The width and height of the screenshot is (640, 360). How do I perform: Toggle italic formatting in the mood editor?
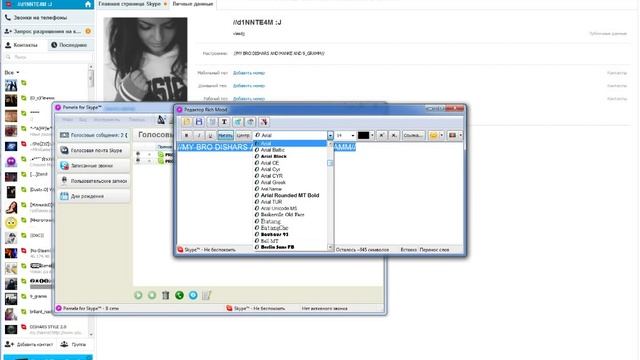[x=199, y=136]
